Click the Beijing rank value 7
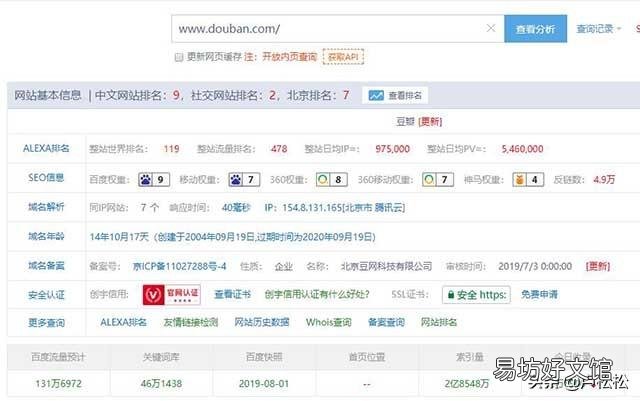Image resolution: width=640 pixels, height=401 pixels. pos(346,95)
